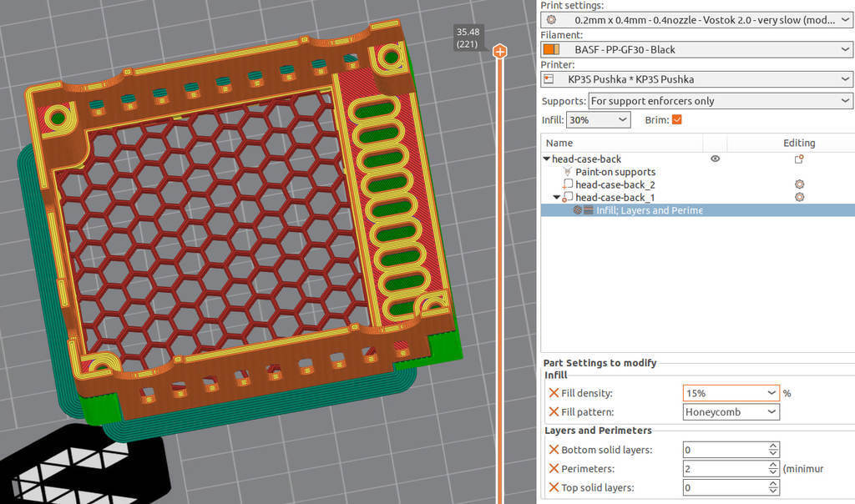The height and width of the screenshot is (504, 855).
Task: Remove the Bottom solid layers override
Action: tap(554, 450)
